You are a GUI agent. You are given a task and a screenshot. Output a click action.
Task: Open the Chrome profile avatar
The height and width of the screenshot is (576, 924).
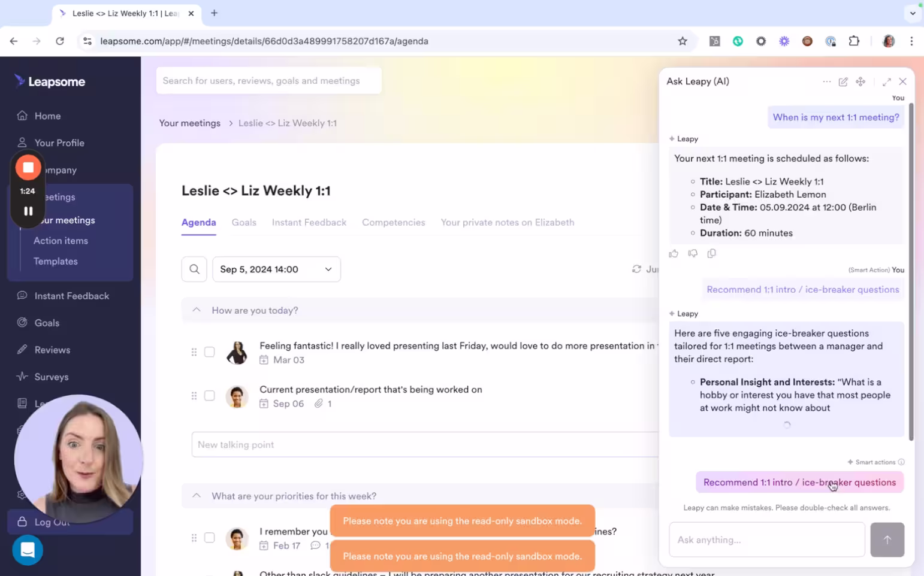point(889,41)
